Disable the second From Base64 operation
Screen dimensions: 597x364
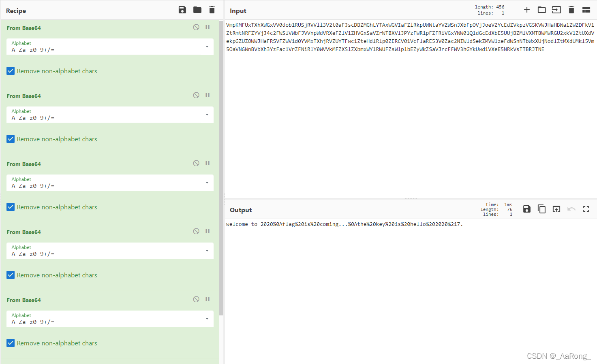(196, 95)
